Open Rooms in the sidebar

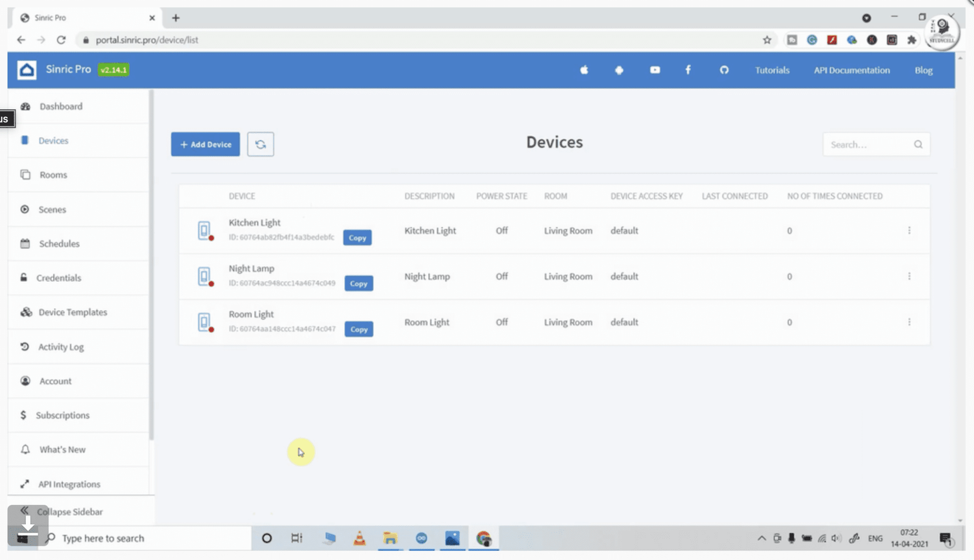tap(78, 175)
